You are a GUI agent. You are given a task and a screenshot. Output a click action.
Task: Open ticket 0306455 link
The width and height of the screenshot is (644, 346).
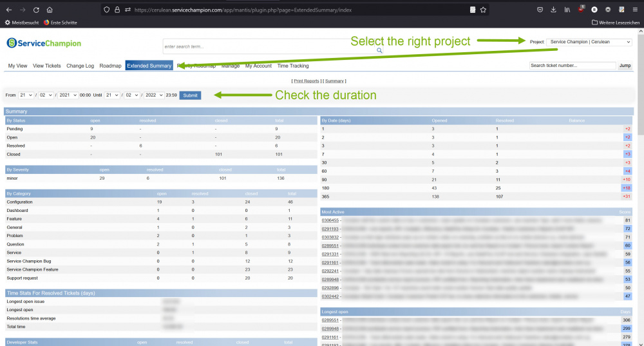pyautogui.click(x=330, y=220)
